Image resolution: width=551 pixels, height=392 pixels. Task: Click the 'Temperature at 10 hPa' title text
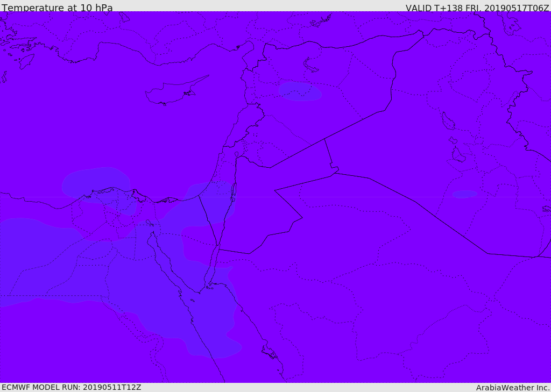[x=57, y=8]
